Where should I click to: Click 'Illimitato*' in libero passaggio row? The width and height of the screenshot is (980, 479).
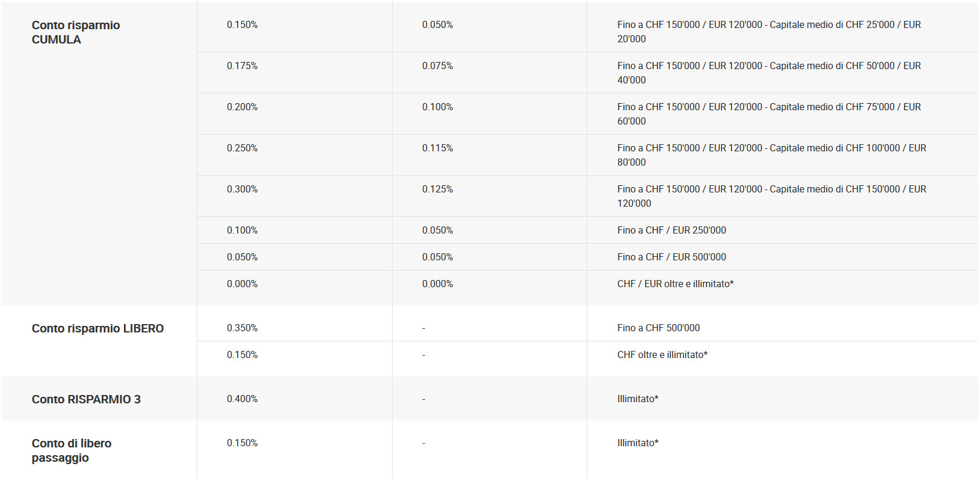[x=638, y=443]
